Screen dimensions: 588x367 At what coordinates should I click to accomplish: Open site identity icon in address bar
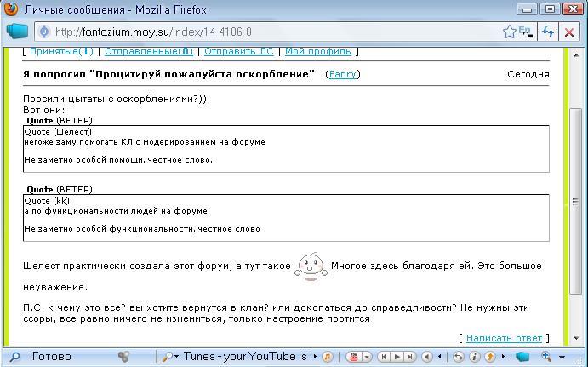point(44,32)
